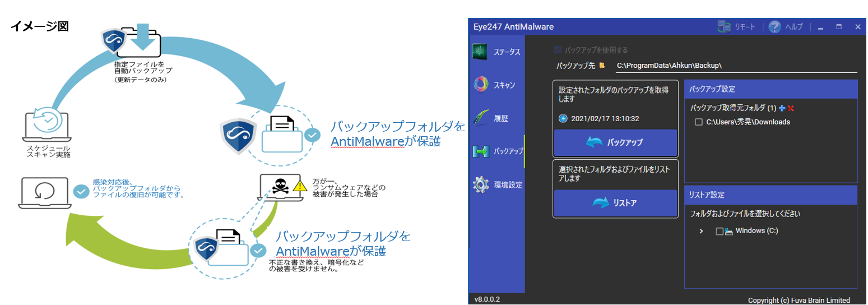Expand the Windows (C:) tree node
The image size is (868, 305).
[x=702, y=231]
